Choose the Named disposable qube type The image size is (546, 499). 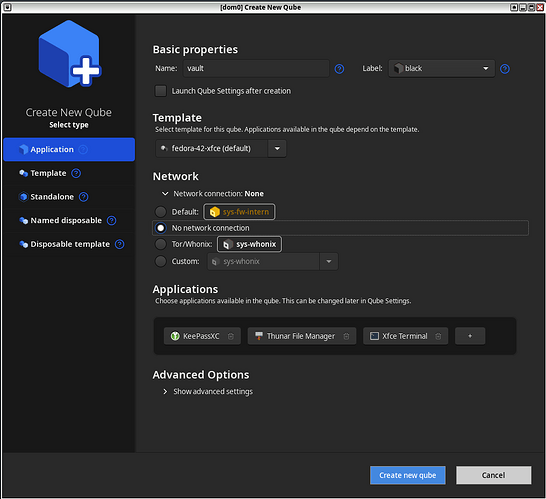tap(69, 220)
